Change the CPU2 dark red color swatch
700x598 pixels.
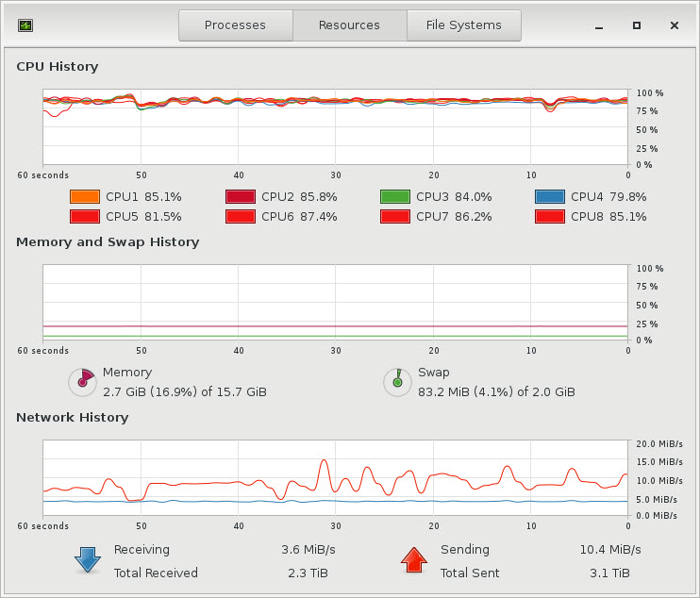(x=241, y=197)
